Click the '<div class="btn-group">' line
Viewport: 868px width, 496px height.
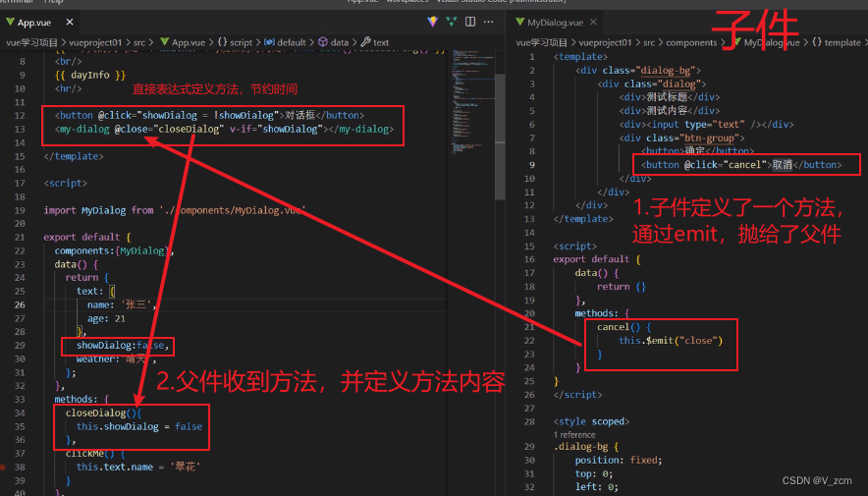pos(681,138)
